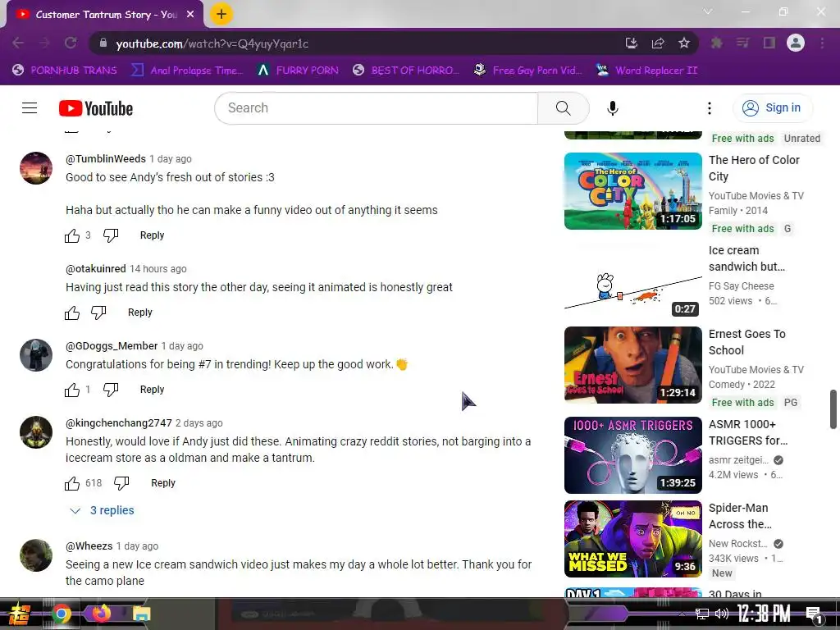Open Chrome from the taskbar
Viewport: 840px width, 630px height.
(62, 614)
